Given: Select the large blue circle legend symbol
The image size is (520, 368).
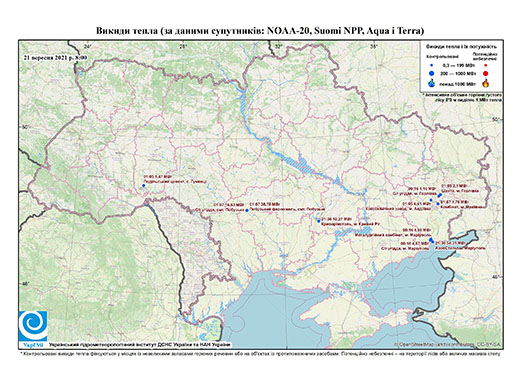Looking at the screenshot, I should pyautogui.click(x=432, y=73).
